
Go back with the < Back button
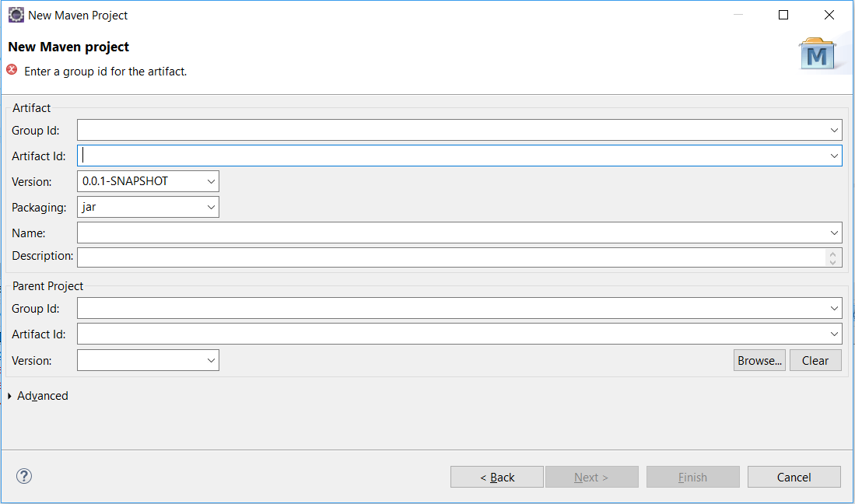497,477
